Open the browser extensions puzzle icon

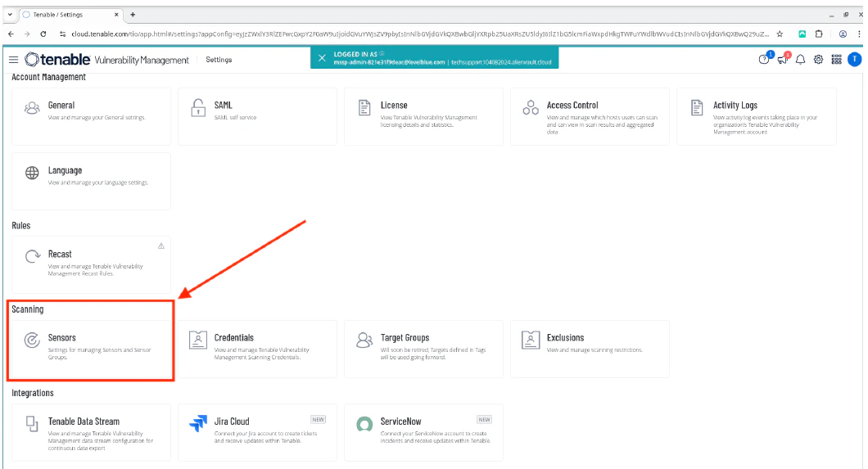tap(819, 34)
